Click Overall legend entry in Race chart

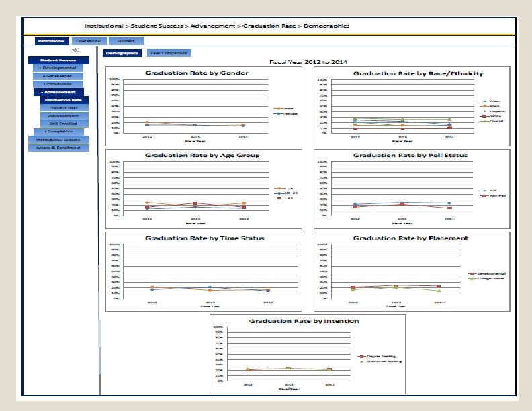click(492, 121)
